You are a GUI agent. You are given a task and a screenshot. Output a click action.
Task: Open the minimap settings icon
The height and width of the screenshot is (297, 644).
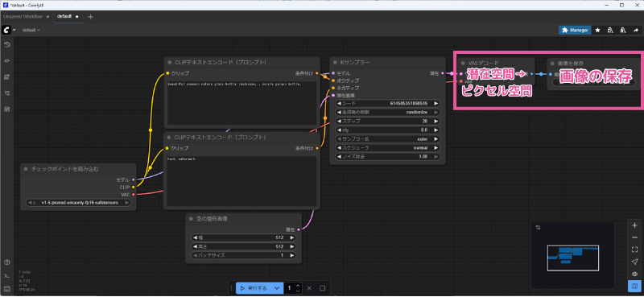pos(539,227)
